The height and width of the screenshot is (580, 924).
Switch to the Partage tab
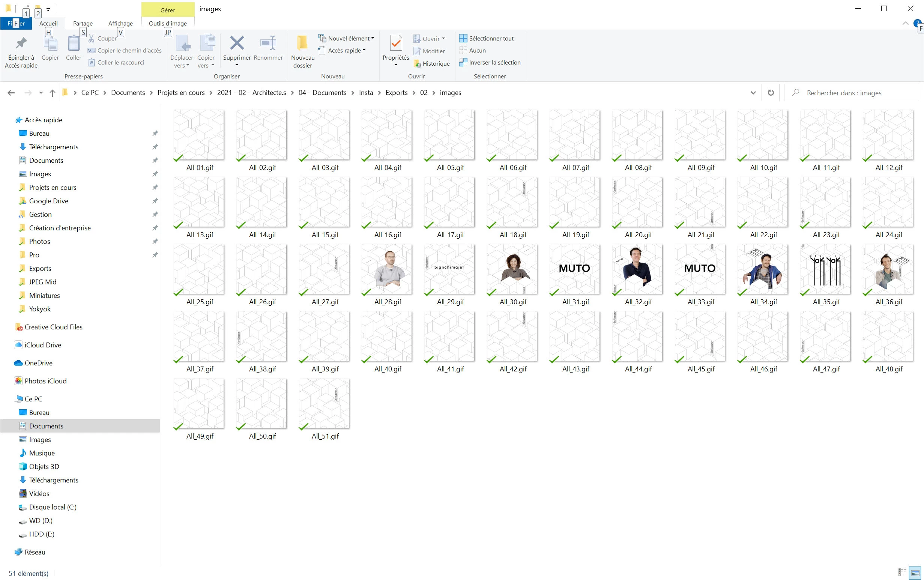pyautogui.click(x=83, y=23)
